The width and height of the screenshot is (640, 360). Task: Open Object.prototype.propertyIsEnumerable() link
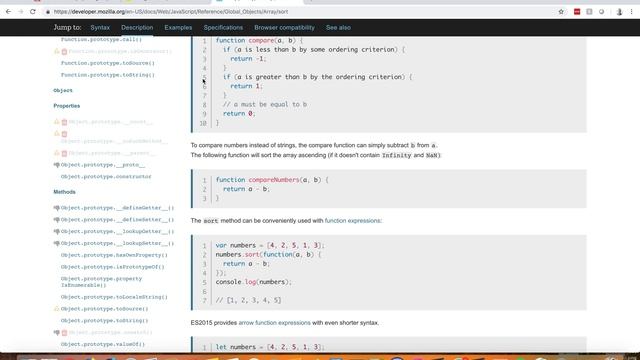(102, 282)
